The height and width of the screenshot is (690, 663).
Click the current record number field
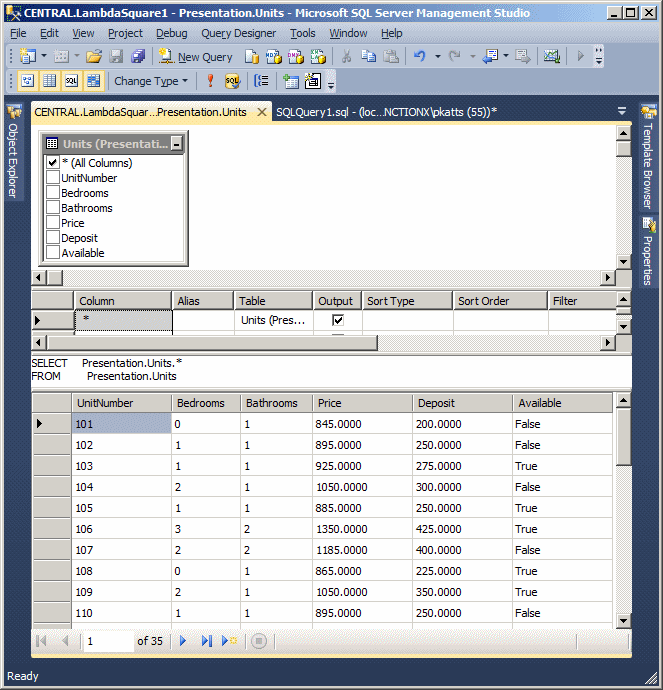(108, 641)
